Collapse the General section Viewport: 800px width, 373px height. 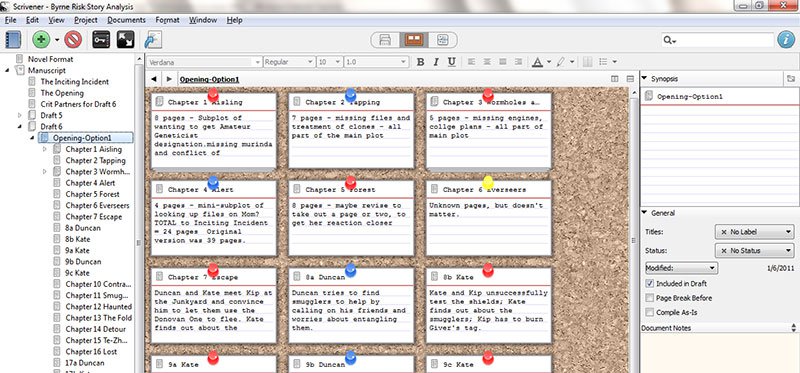point(644,213)
